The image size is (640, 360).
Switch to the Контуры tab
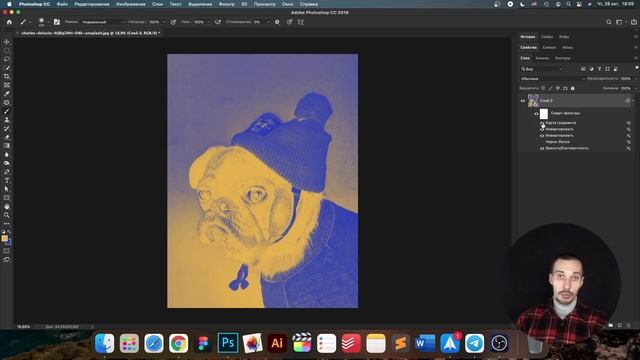(562, 58)
